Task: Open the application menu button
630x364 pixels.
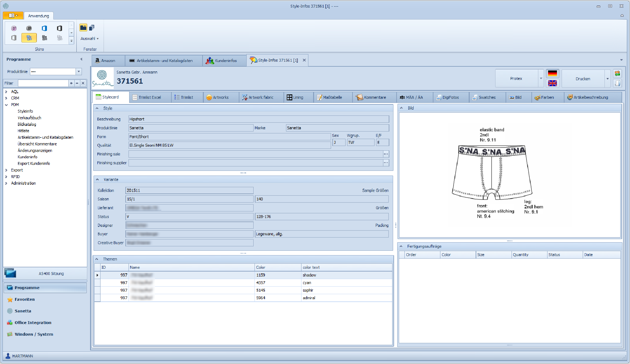Action: (13, 15)
